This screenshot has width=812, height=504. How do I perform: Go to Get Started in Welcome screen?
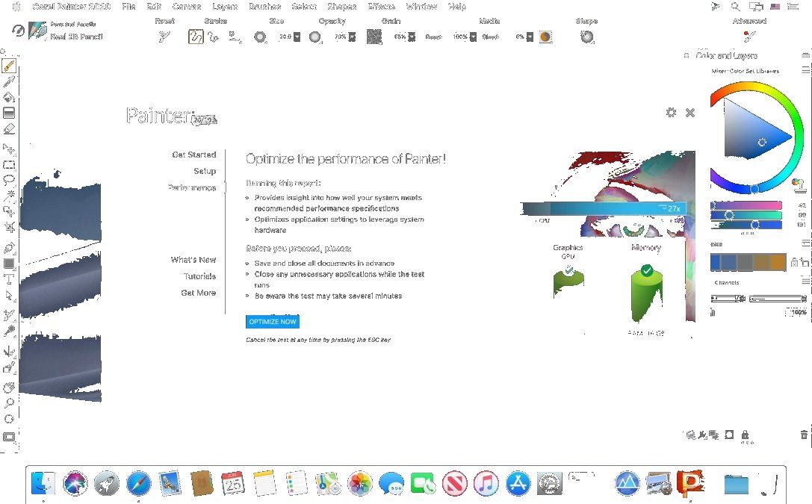[x=194, y=155]
